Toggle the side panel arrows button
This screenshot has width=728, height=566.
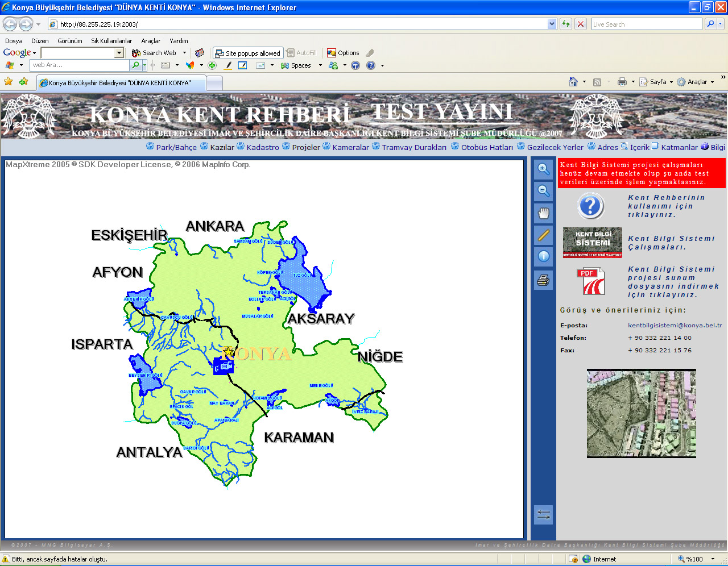click(544, 515)
